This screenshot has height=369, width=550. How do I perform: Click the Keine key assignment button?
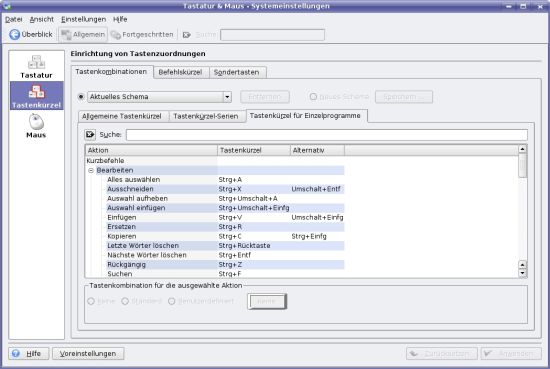pos(267,301)
